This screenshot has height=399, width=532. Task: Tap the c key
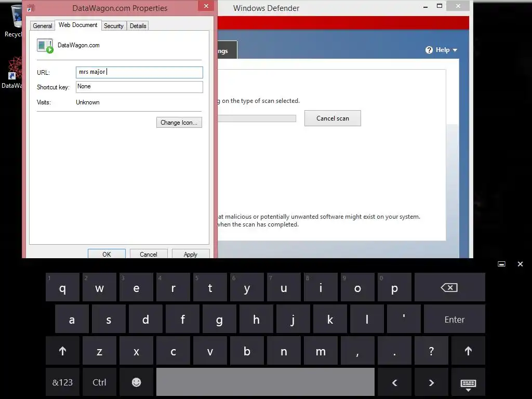click(x=173, y=351)
